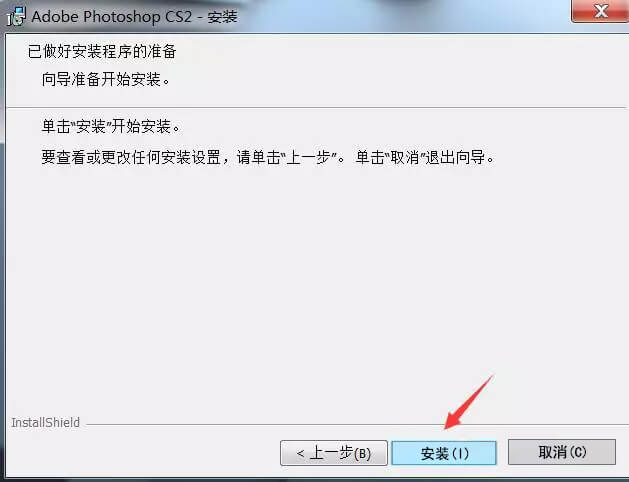Click the InstallShield label
This screenshot has width=629, height=482.
click(45, 422)
